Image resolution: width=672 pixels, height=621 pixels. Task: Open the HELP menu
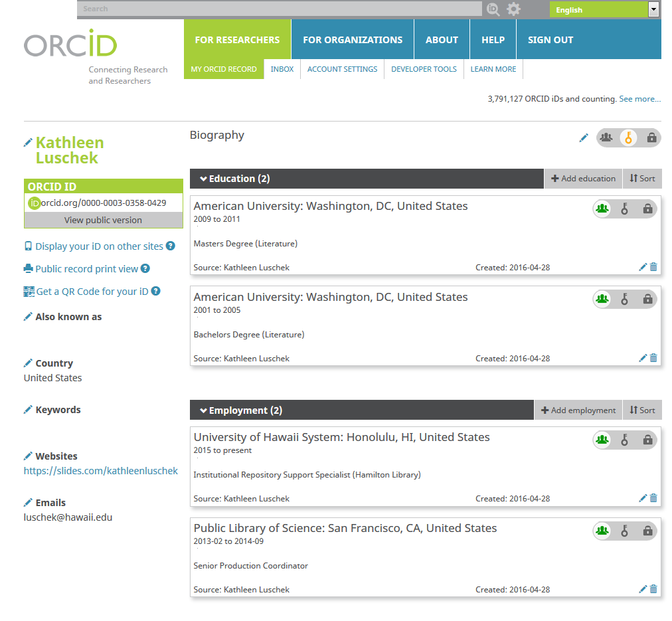pyautogui.click(x=493, y=39)
